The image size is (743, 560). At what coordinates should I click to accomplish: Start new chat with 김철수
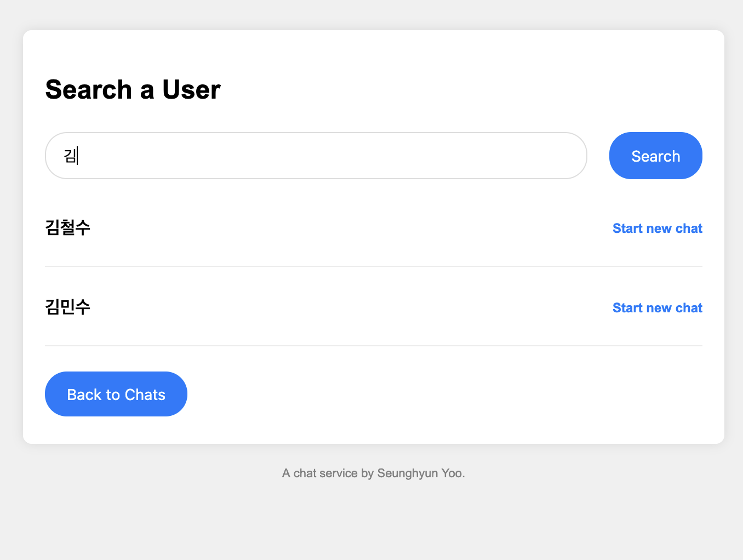[x=657, y=228]
